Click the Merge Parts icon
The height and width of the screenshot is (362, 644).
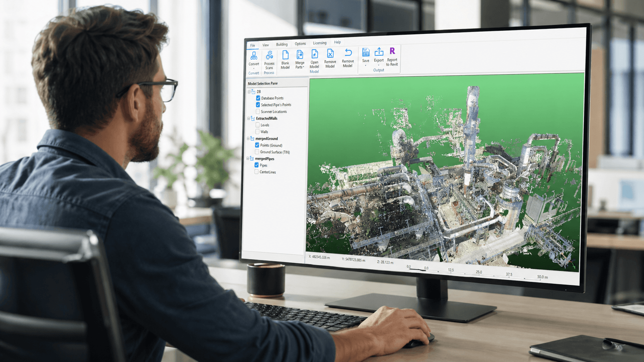click(x=300, y=55)
